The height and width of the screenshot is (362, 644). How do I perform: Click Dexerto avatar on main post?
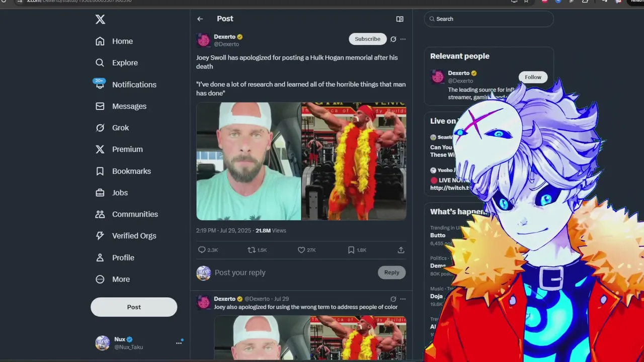point(204,40)
